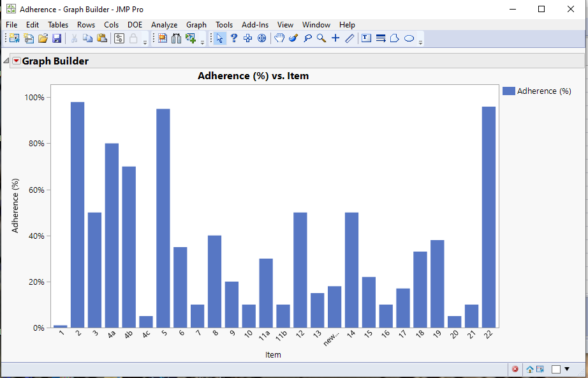The width and height of the screenshot is (588, 378).
Task: Open the first toolbar overflow arrow
Action: (145, 43)
